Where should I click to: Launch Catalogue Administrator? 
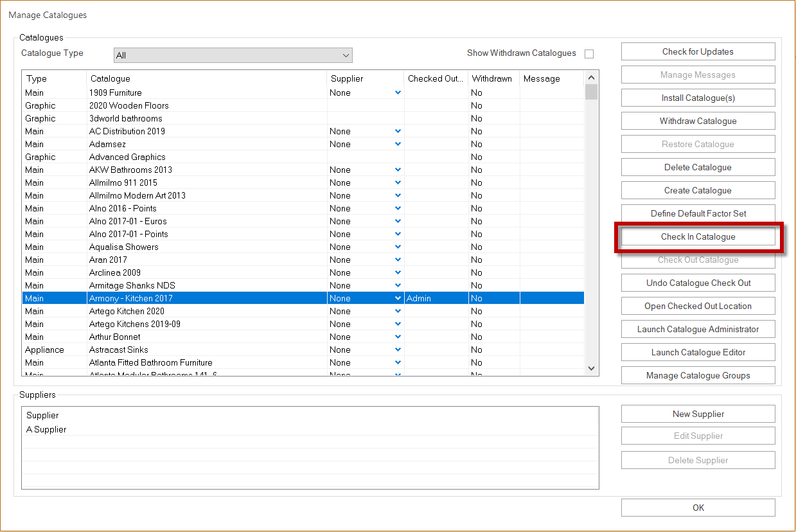pos(698,329)
